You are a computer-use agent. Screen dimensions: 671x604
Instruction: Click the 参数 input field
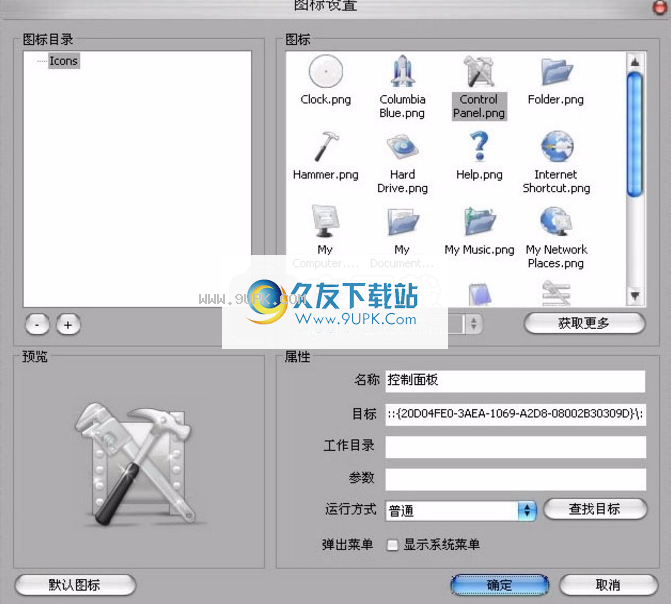click(515, 479)
